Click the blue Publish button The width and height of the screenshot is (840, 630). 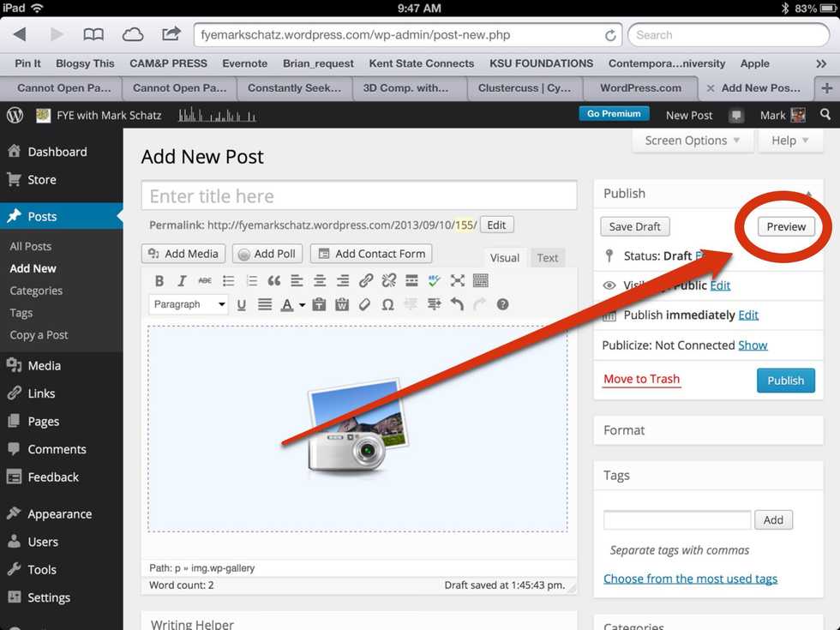785,381
